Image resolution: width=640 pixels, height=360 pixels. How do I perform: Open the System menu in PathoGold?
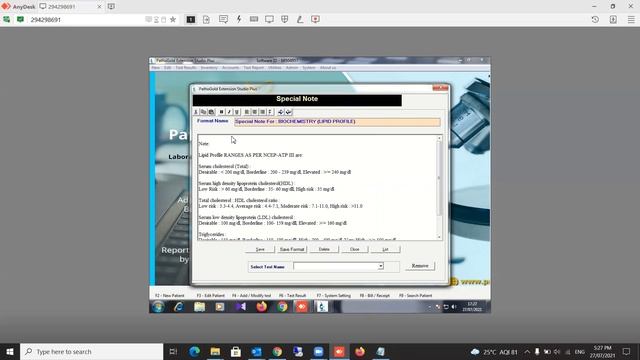pos(309,68)
